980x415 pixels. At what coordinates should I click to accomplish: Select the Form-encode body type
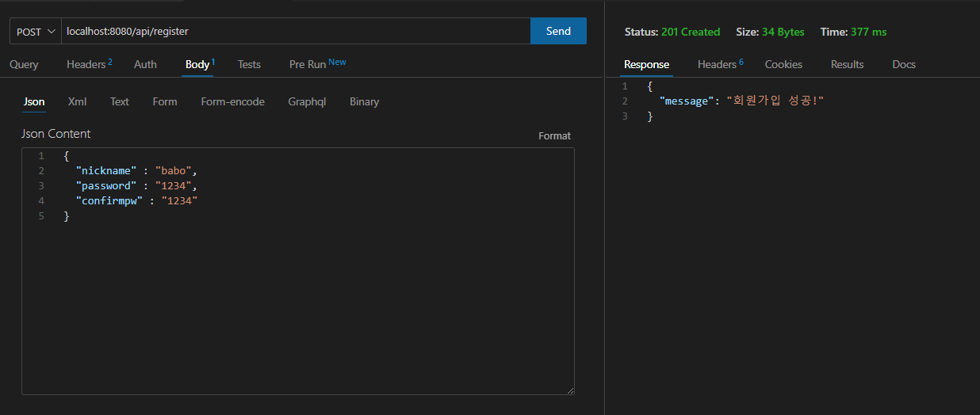click(x=232, y=101)
